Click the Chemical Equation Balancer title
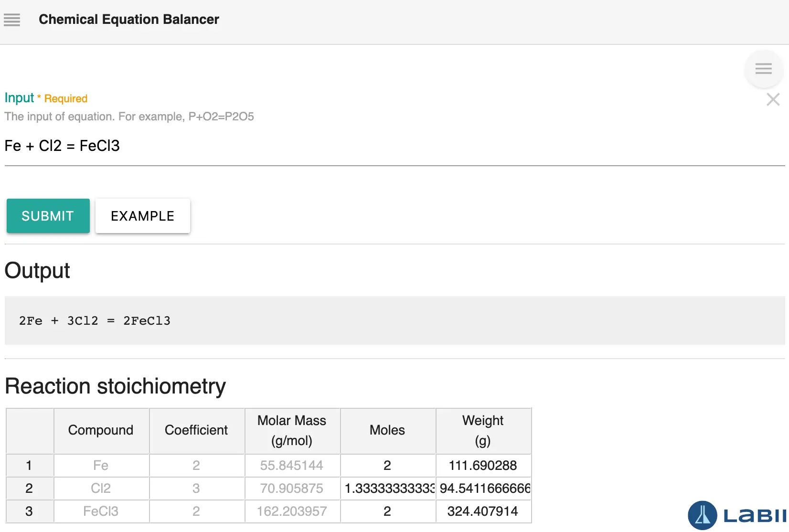 129,20
